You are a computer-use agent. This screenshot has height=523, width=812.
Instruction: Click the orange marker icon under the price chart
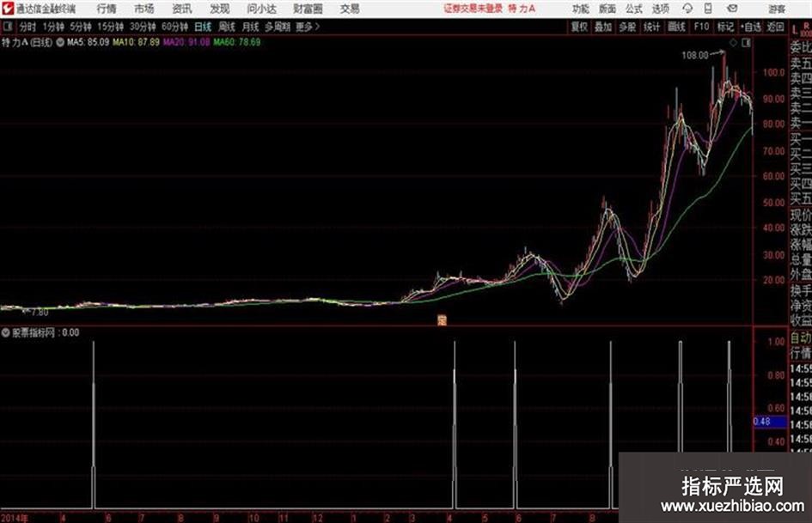(x=442, y=320)
